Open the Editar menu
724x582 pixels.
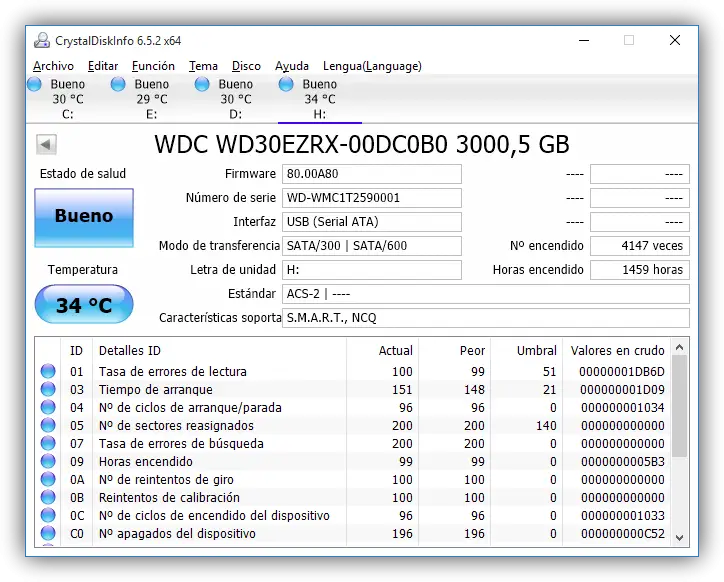pos(103,66)
